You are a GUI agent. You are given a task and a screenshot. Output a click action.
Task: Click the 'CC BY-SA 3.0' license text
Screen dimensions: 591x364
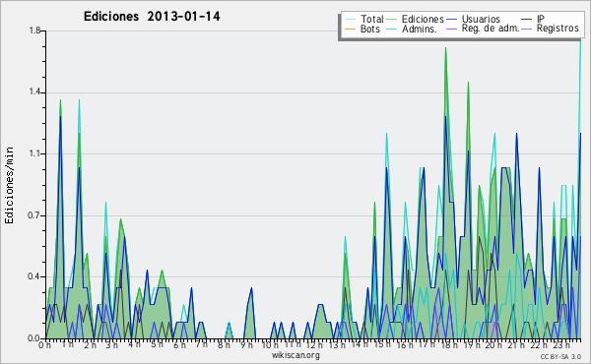tap(560, 357)
